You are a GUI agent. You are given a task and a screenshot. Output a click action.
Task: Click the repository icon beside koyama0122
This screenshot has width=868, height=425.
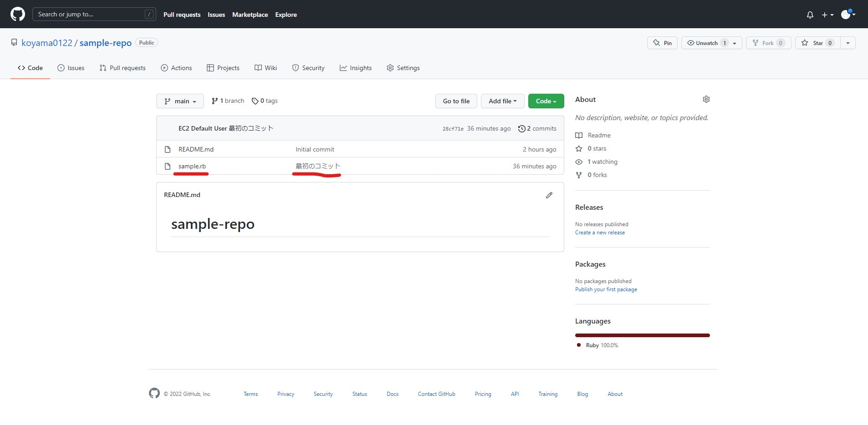[x=14, y=42]
